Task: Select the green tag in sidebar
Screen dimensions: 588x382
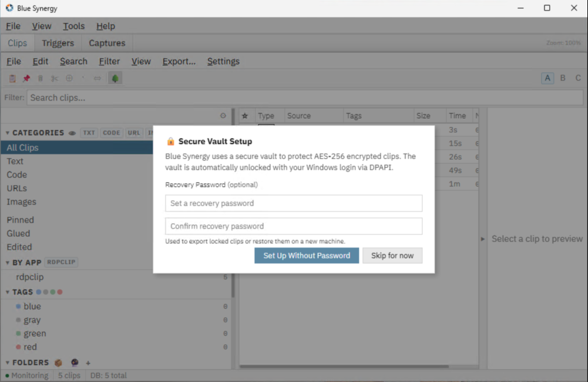Action: [35, 334]
